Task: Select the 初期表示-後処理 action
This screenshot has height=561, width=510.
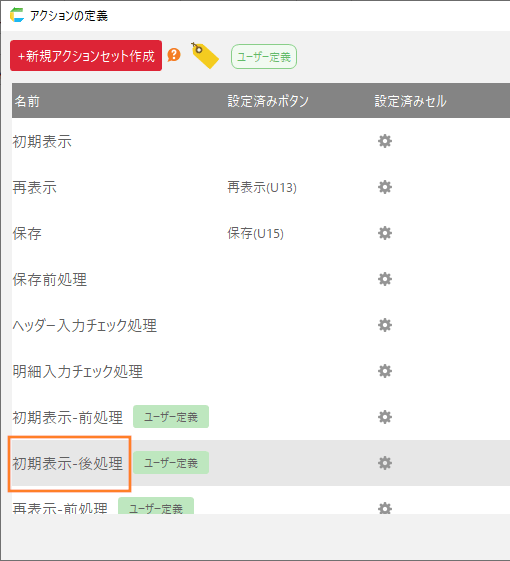Action: [68, 463]
